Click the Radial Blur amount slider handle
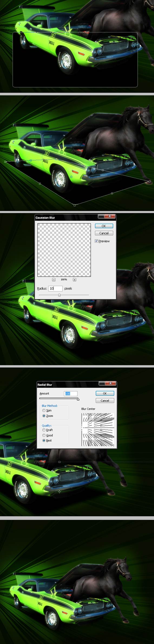This screenshot has width=154, height=644. click(78, 399)
